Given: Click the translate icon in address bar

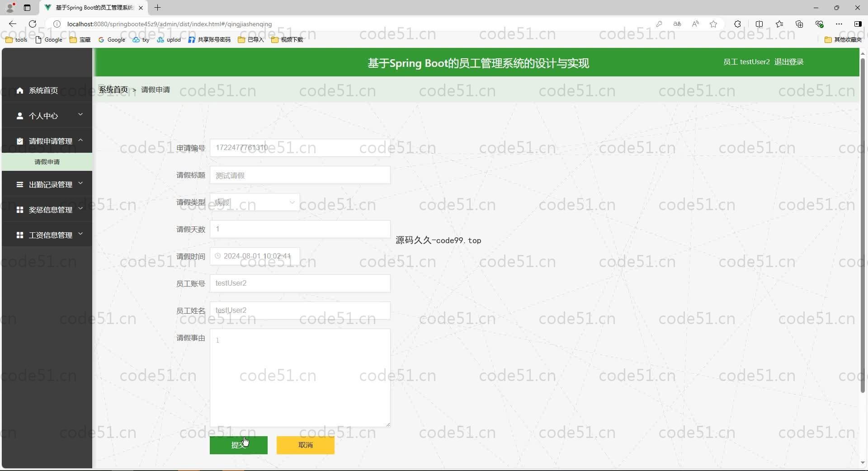Looking at the screenshot, I should click(677, 24).
